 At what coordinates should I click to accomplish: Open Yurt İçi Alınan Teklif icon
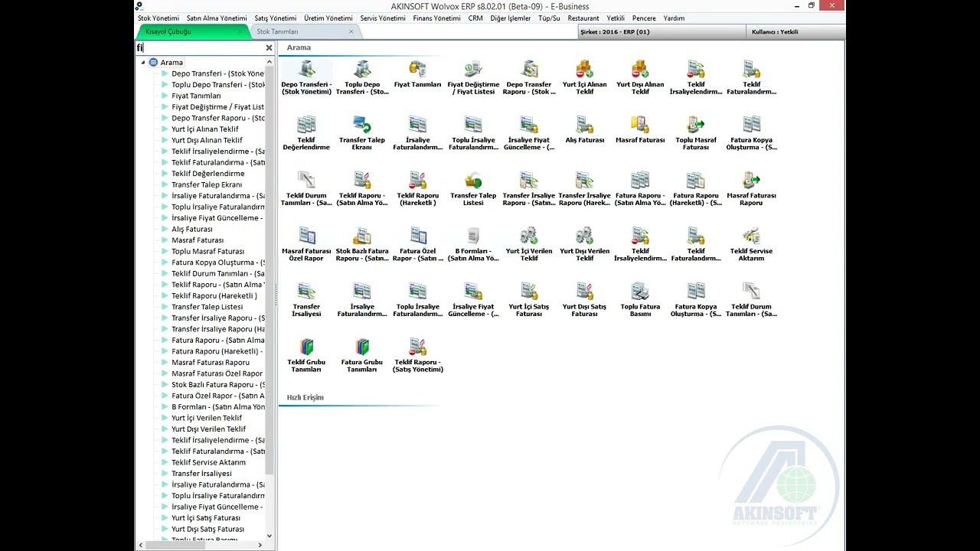[584, 78]
